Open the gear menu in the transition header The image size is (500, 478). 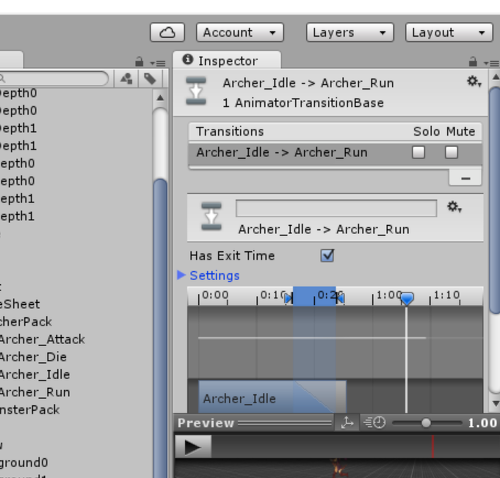[474, 81]
